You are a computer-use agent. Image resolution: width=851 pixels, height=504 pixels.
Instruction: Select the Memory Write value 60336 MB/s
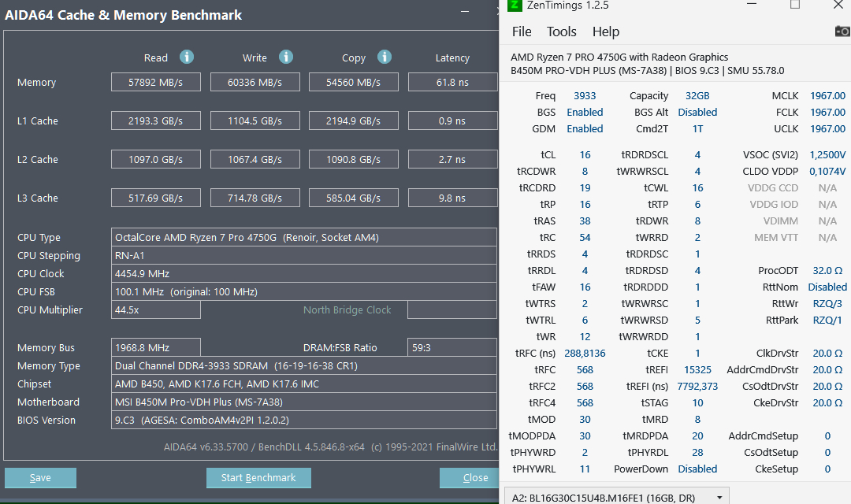(255, 82)
